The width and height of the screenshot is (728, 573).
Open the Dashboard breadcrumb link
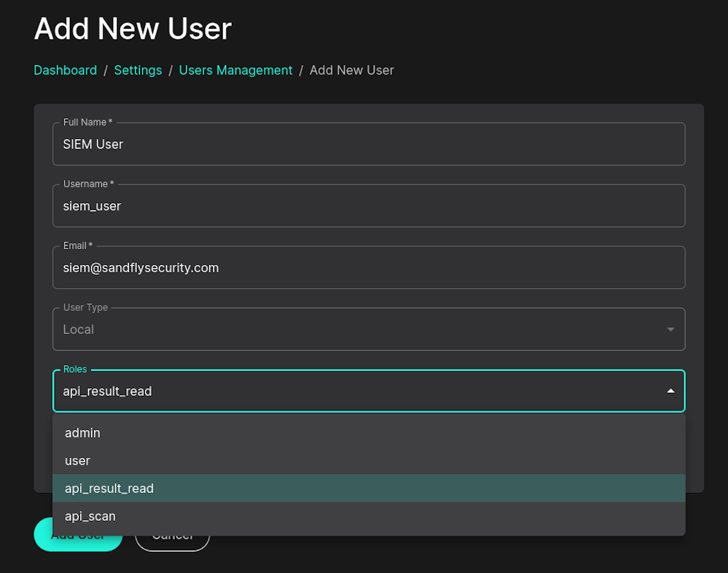click(65, 70)
